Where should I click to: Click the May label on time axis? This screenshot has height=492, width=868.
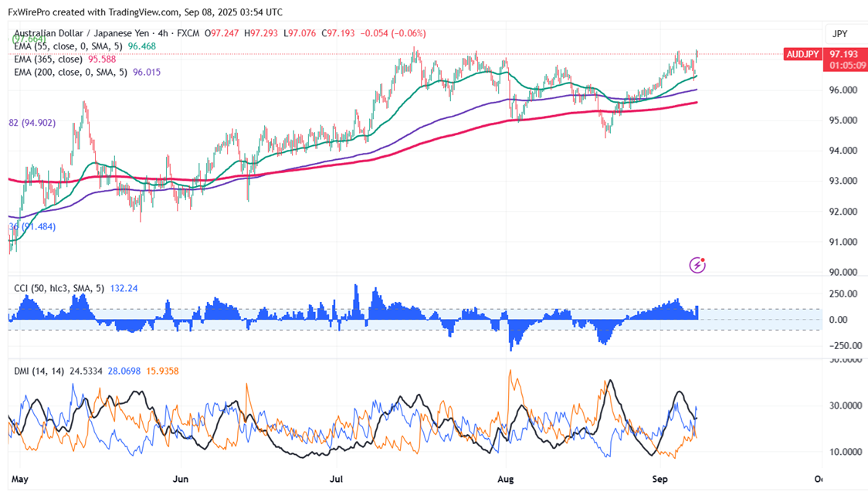pos(19,479)
